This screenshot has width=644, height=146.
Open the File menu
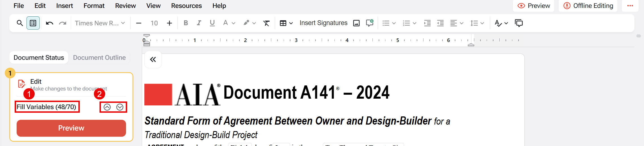pyautogui.click(x=19, y=6)
